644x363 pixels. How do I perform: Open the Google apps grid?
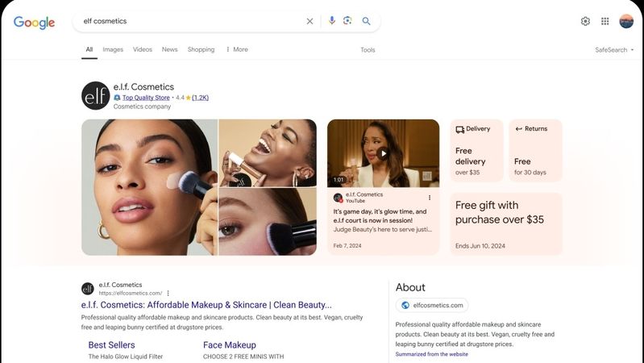605,21
